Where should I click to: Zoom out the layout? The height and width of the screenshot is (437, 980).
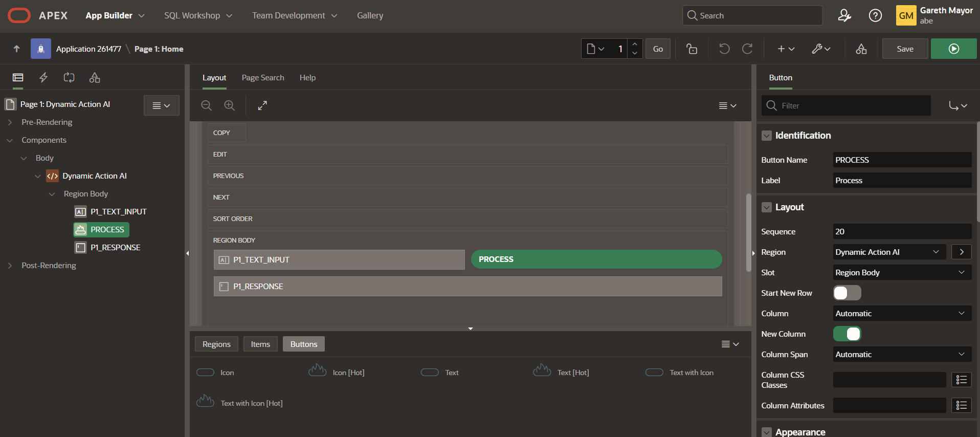[206, 105]
